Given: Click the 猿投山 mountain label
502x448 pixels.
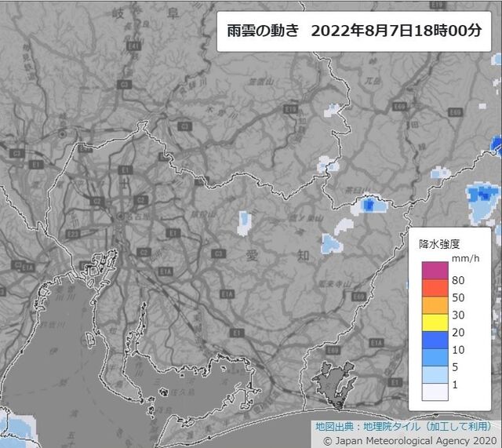Looking at the screenshot, I should 202,215.
